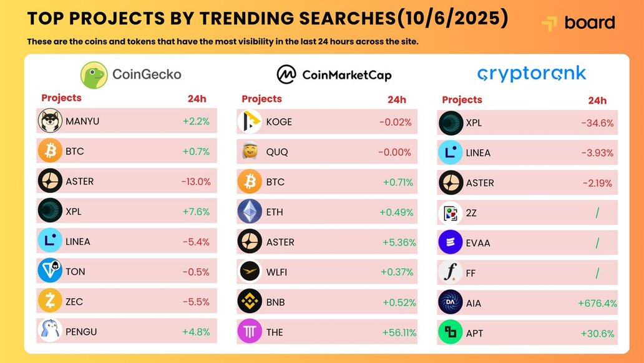Open the CoinGecko logo
Screen dimensions: 644x363
(x=131, y=75)
